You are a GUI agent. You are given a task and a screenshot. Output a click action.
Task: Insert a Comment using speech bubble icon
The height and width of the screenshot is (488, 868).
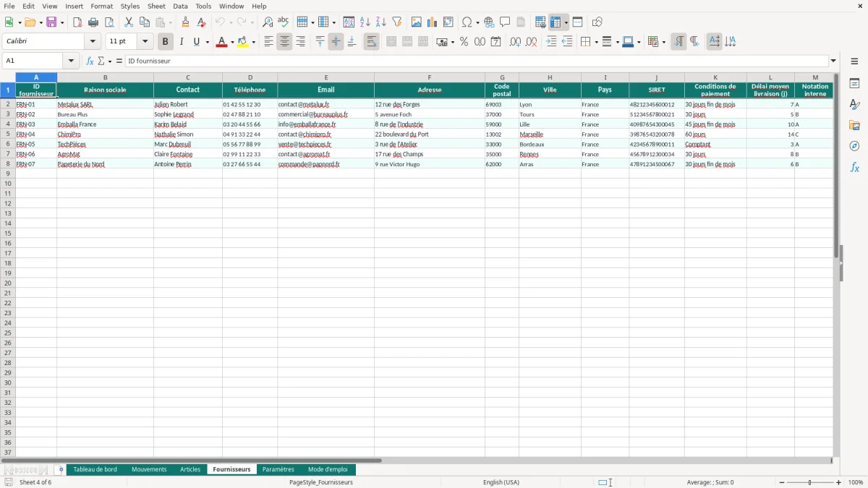point(505,22)
